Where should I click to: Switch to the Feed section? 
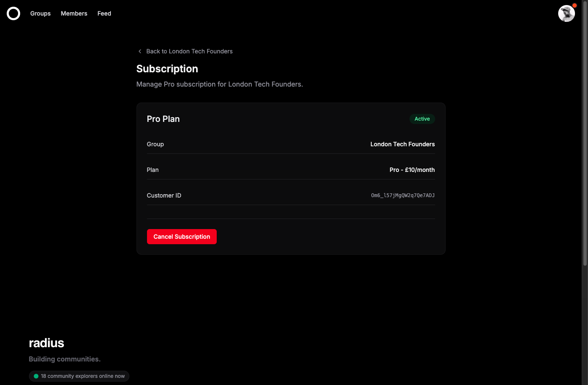[104, 13]
